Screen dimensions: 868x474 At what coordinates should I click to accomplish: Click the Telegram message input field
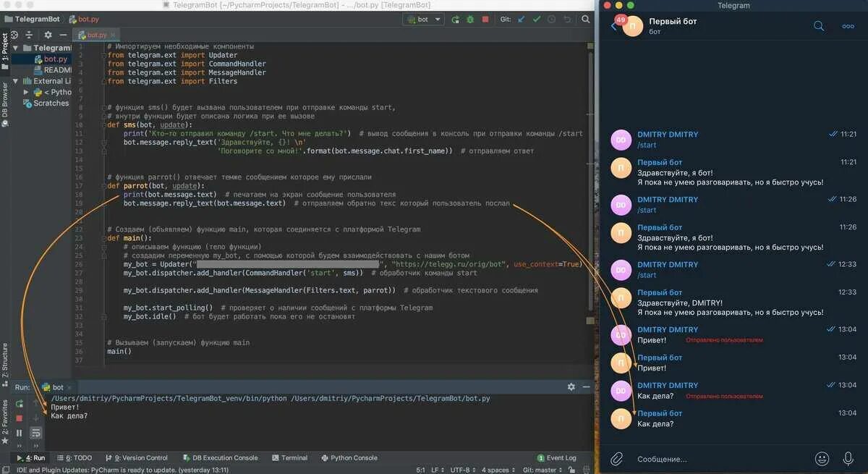(709, 458)
